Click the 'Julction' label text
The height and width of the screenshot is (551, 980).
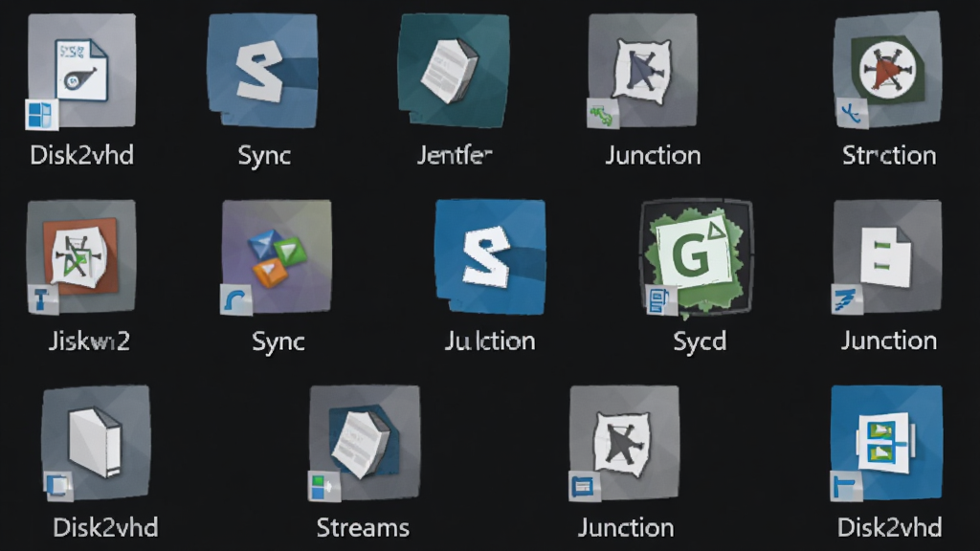(x=490, y=342)
